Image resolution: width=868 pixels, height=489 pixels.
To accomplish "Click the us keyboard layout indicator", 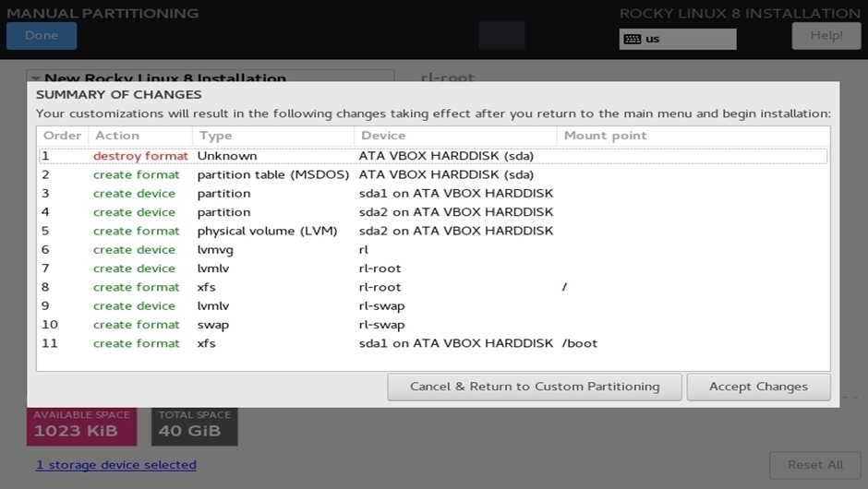I will point(678,40).
